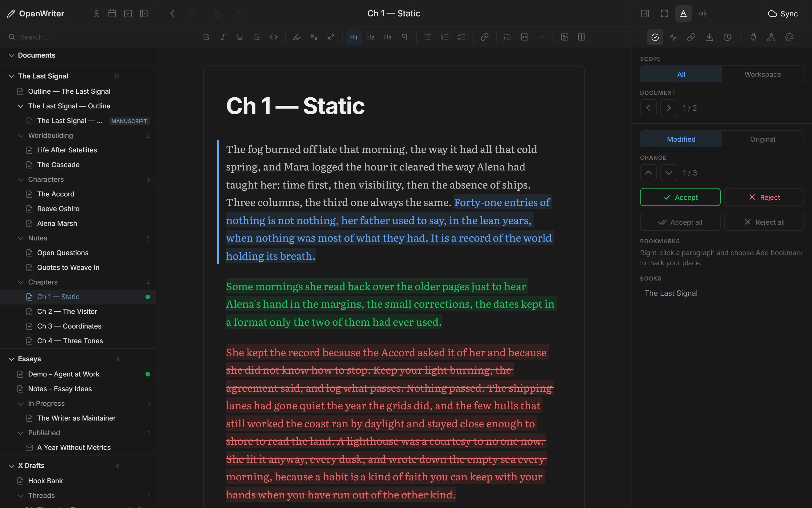Set scope to Workspace
812x508 pixels.
(x=763, y=74)
